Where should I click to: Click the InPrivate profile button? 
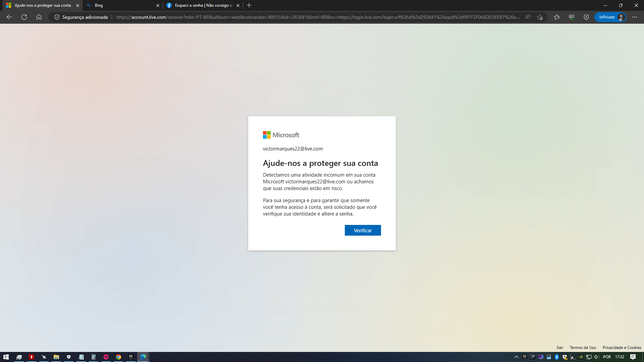610,17
